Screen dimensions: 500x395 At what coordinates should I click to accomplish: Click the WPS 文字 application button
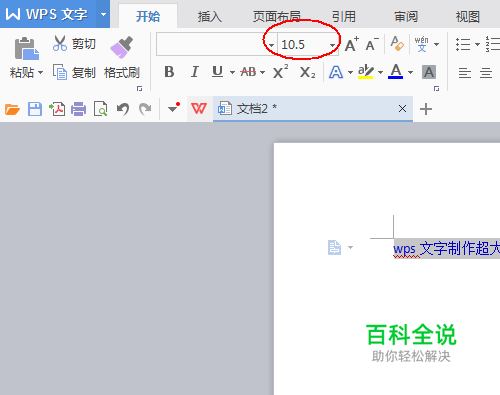pos(48,14)
